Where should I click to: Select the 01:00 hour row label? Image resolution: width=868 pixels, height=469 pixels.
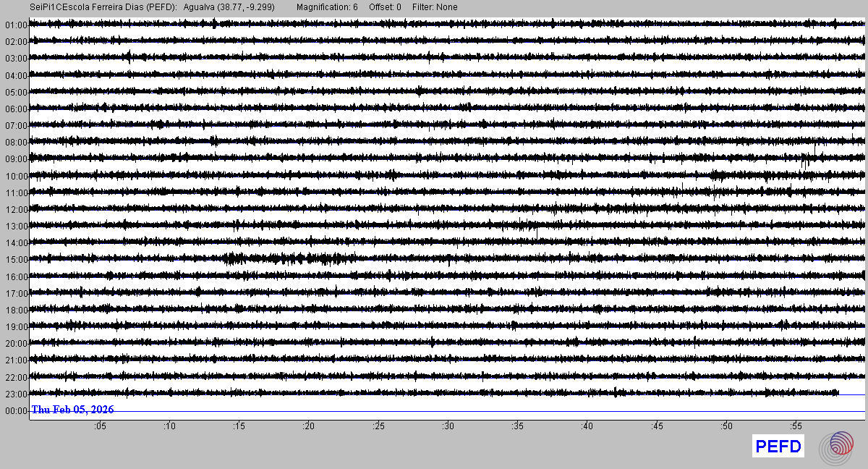[16, 25]
